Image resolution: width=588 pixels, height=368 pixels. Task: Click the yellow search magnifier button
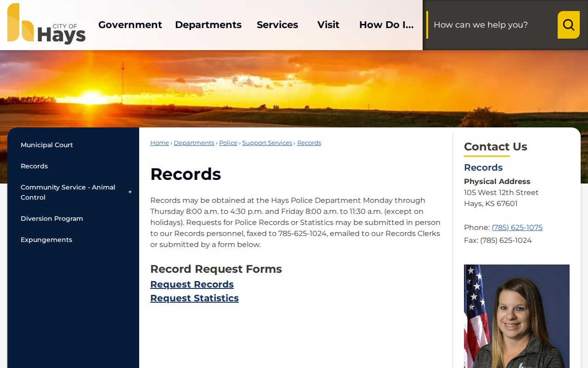pyautogui.click(x=568, y=25)
